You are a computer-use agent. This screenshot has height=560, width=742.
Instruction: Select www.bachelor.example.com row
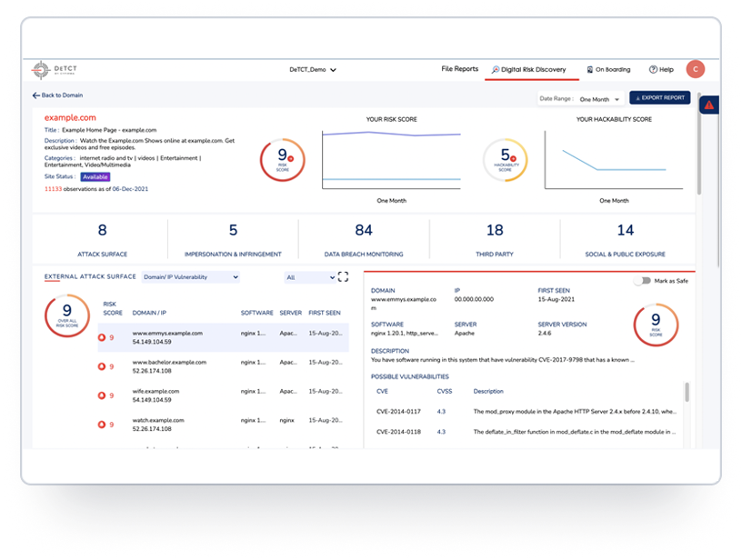click(x=224, y=366)
